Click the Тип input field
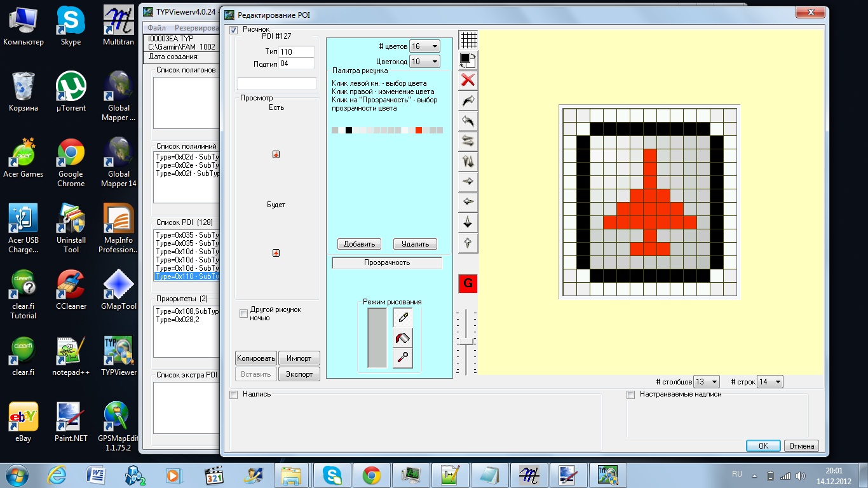This screenshot has width=868, height=488. (x=296, y=51)
